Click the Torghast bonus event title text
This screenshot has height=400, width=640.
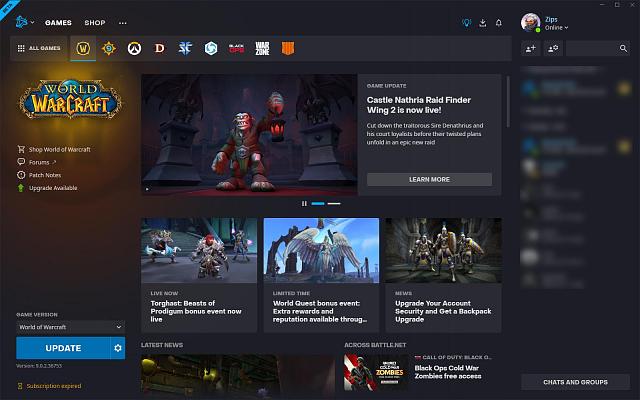pos(196,311)
